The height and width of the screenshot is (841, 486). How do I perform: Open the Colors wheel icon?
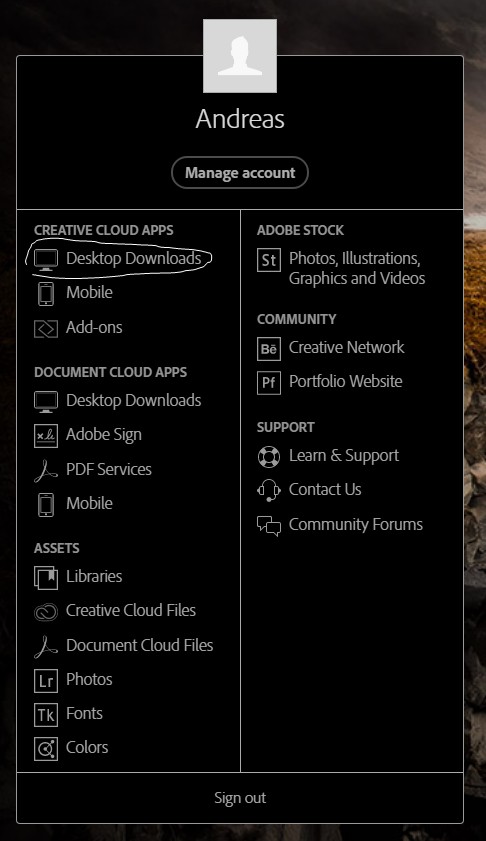pos(46,749)
